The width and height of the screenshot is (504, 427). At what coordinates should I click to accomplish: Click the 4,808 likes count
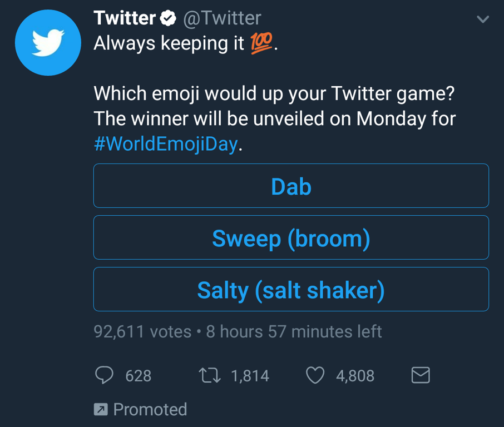pos(355,376)
